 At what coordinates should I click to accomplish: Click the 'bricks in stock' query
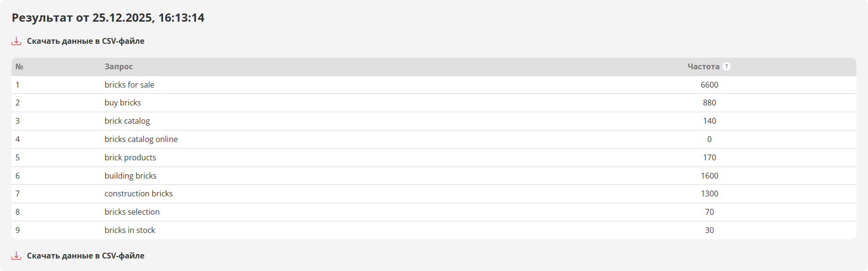click(x=130, y=230)
